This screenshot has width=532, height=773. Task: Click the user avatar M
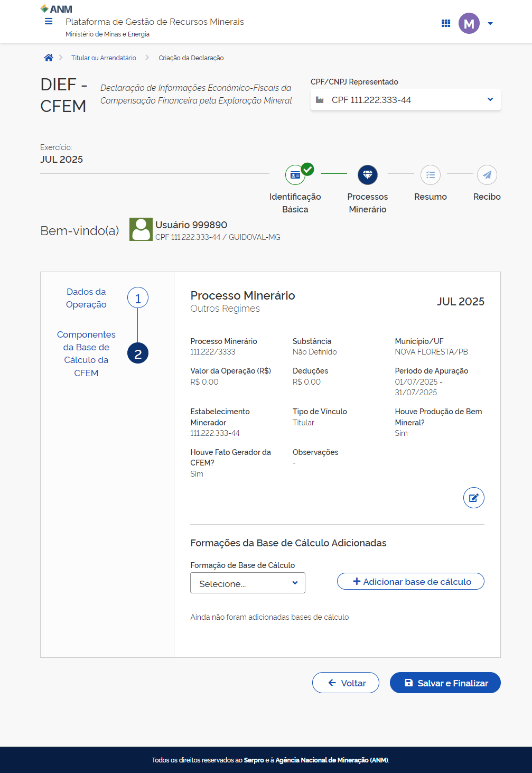[469, 23]
